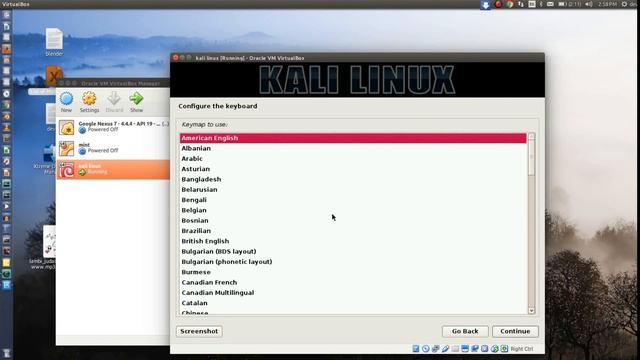The width and height of the screenshot is (640, 360).
Task: Pick Asturian from the keymap list
Action: [x=353, y=169]
